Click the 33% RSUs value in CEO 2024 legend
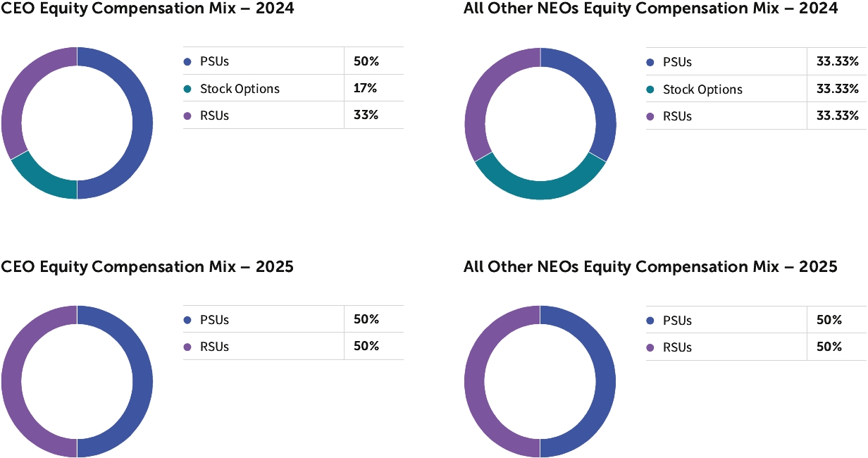 [x=366, y=115]
